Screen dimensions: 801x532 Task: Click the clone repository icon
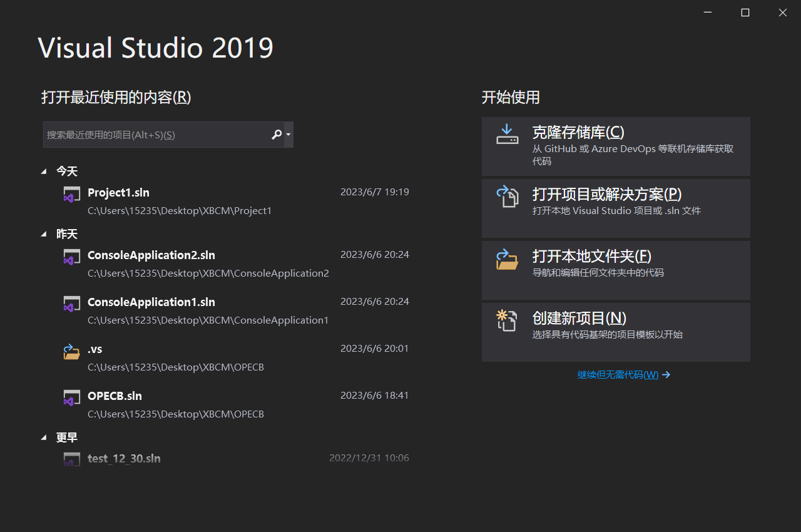coord(507,134)
